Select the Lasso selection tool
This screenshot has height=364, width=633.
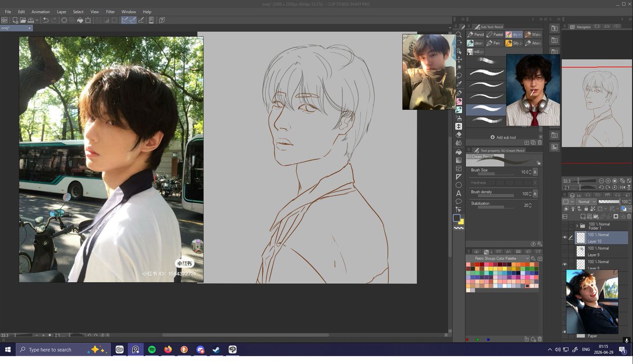[x=459, y=75]
